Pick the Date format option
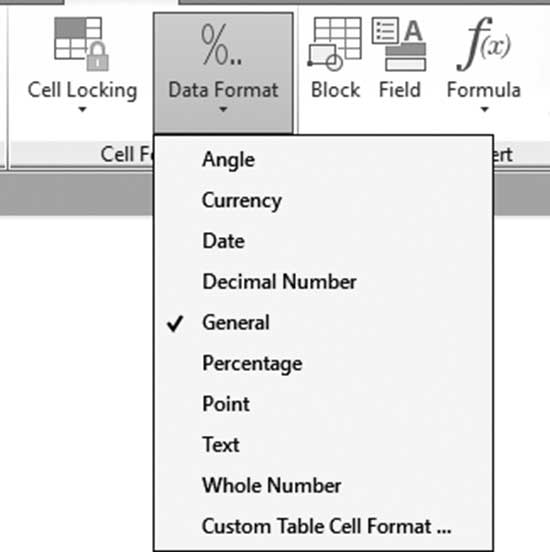 [x=323, y=241]
